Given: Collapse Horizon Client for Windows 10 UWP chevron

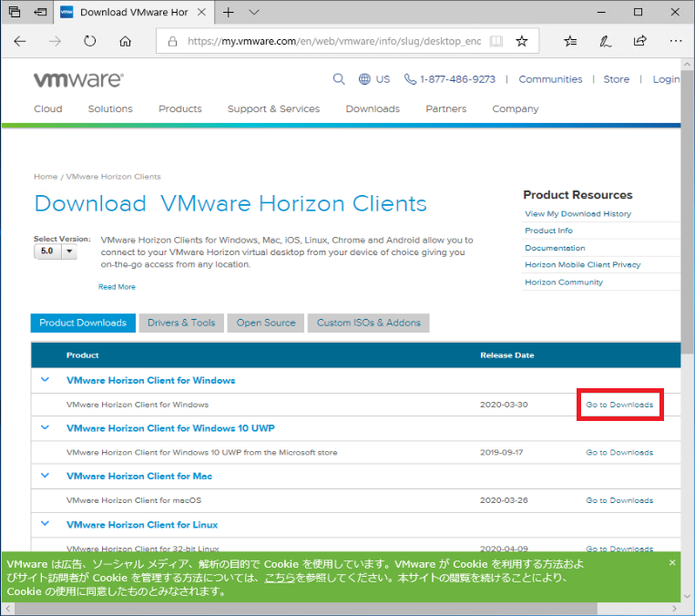Looking at the screenshot, I should (45, 427).
